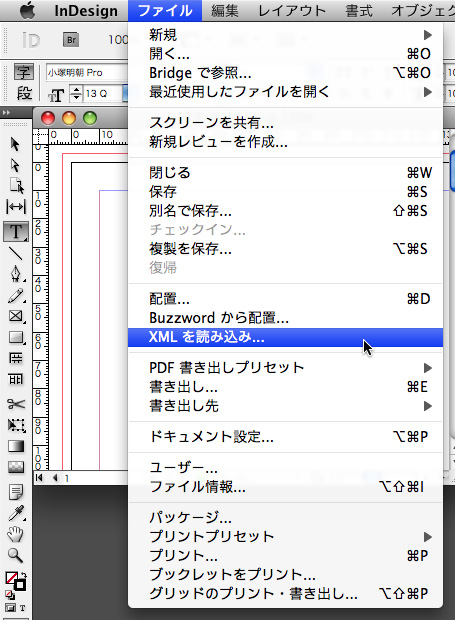The height and width of the screenshot is (620, 455).
Task: Open the 編集 menu
Action: click(x=225, y=10)
